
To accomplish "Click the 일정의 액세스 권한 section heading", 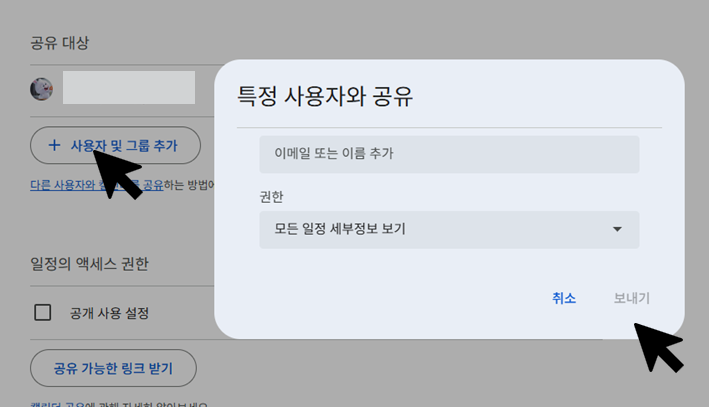I will [x=90, y=264].
